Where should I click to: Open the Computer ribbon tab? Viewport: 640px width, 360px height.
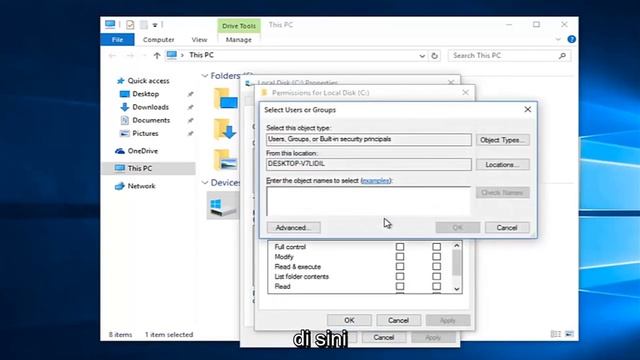158,40
